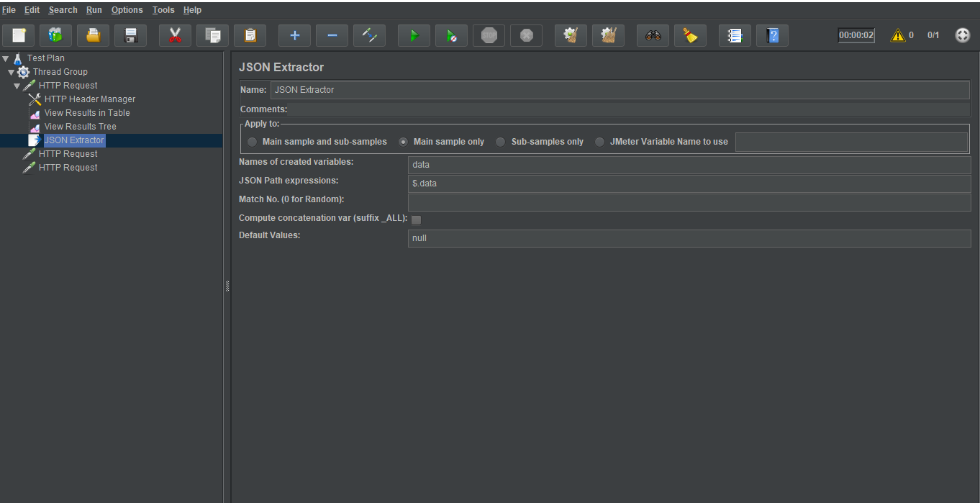The width and height of the screenshot is (980, 503).
Task: Start the test plan
Action: tap(414, 35)
